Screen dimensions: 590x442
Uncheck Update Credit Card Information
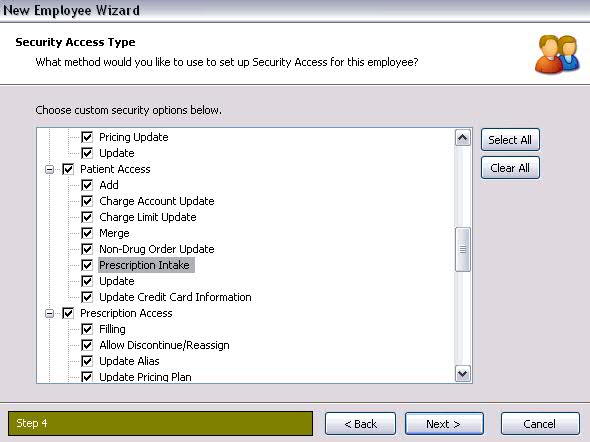pyautogui.click(x=87, y=297)
